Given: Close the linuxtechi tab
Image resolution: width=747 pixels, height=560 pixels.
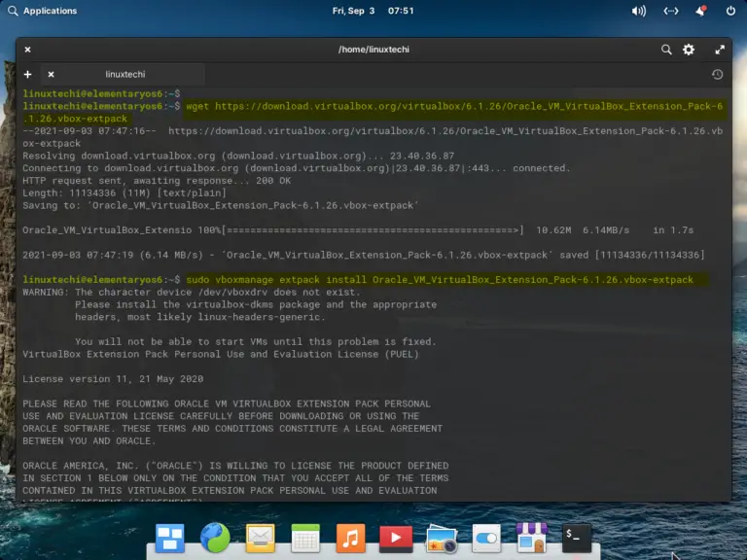Looking at the screenshot, I should click(x=51, y=74).
